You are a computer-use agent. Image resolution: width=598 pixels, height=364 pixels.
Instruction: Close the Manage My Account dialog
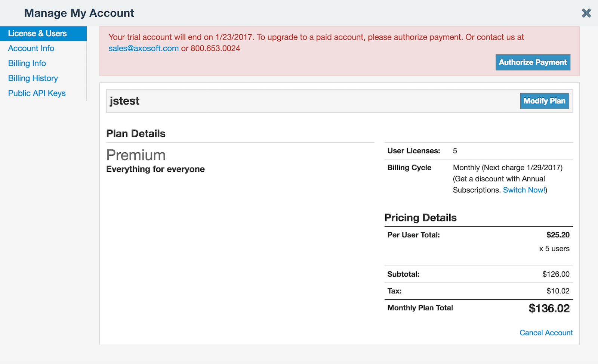click(x=586, y=13)
